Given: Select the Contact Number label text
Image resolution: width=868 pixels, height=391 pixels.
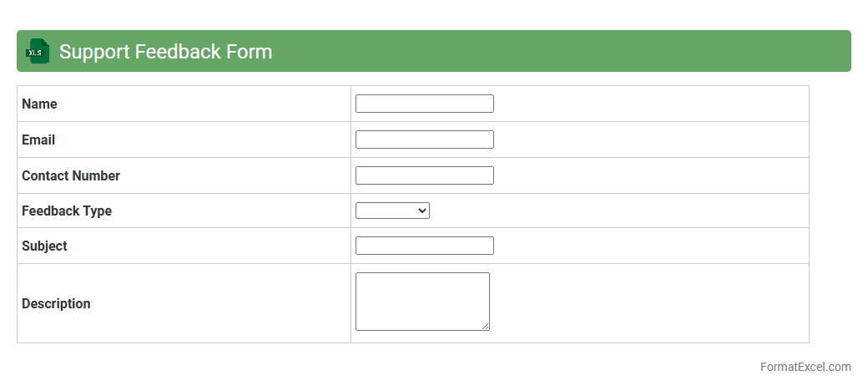Looking at the screenshot, I should (x=71, y=175).
